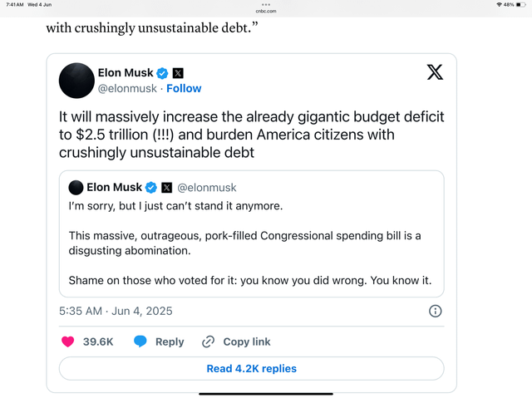The image size is (532, 398).
Task: Open the Read 4.2K replies button
Action: point(251,369)
